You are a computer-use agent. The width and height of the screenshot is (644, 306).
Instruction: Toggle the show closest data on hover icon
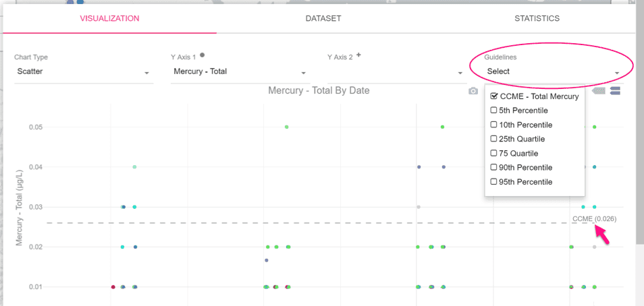[599, 90]
